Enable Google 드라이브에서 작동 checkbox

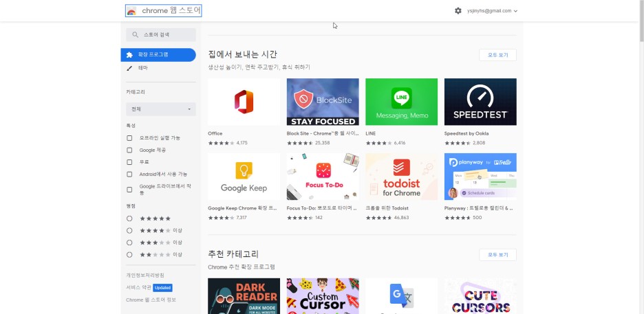[x=129, y=190]
